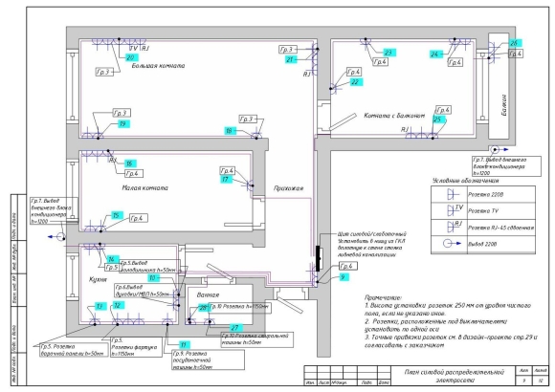Click the title block text План силовой распределительной

pyautogui.click(x=455, y=372)
